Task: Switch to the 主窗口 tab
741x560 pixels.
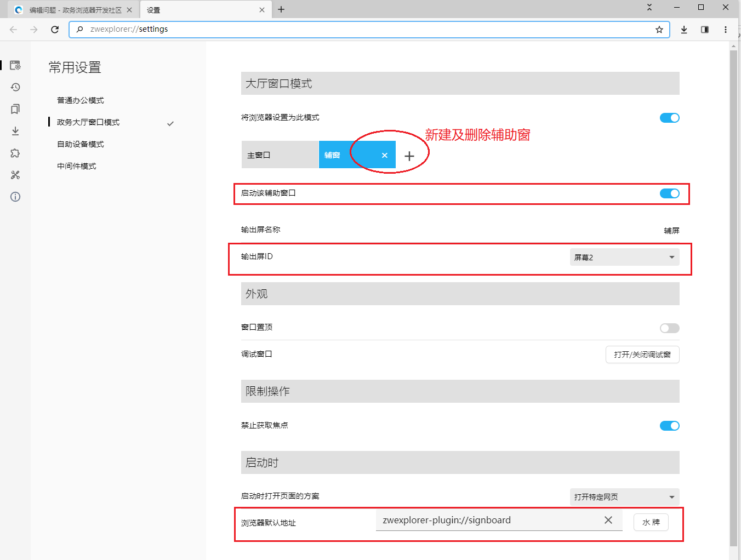Action: click(280, 155)
